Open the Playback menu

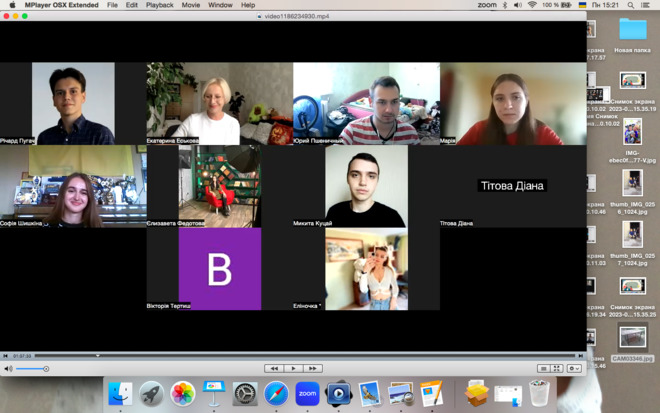159,5
